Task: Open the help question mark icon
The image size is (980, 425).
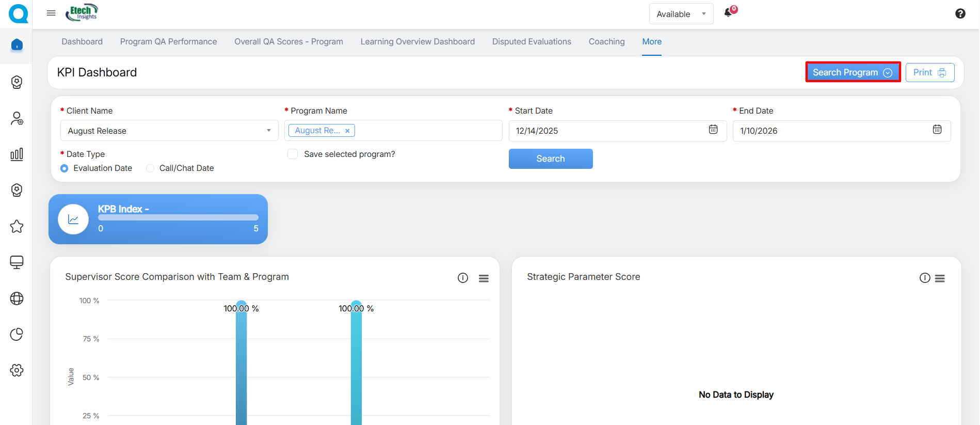Action: 960,14
